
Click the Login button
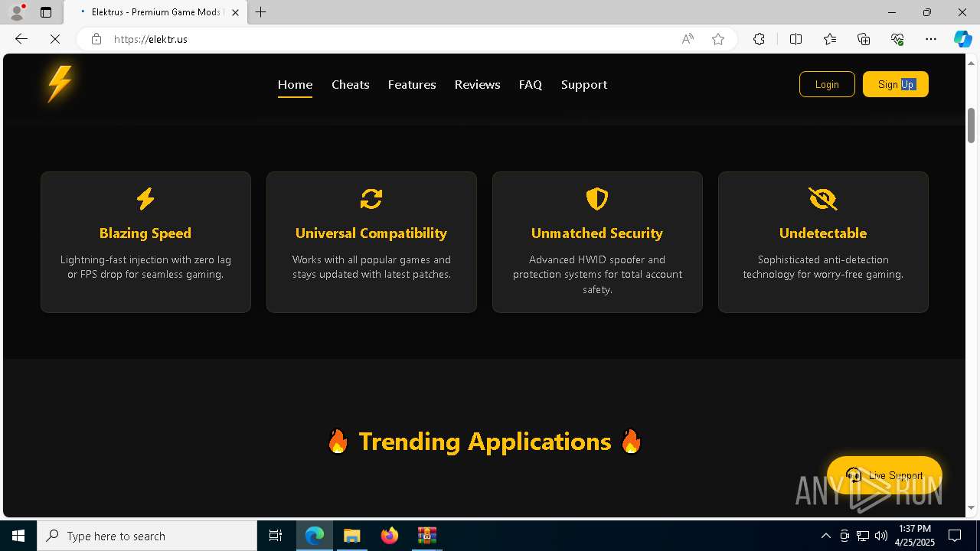[x=827, y=84]
